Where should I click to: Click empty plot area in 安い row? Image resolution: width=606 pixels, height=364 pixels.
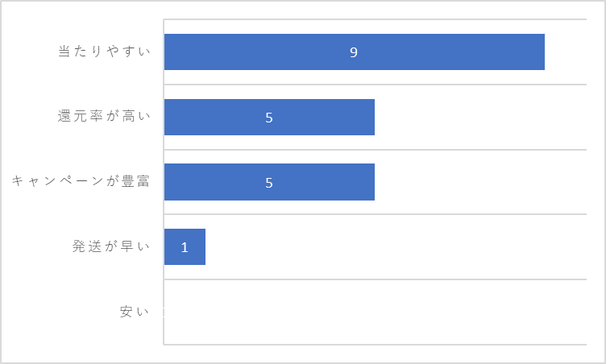click(376, 312)
